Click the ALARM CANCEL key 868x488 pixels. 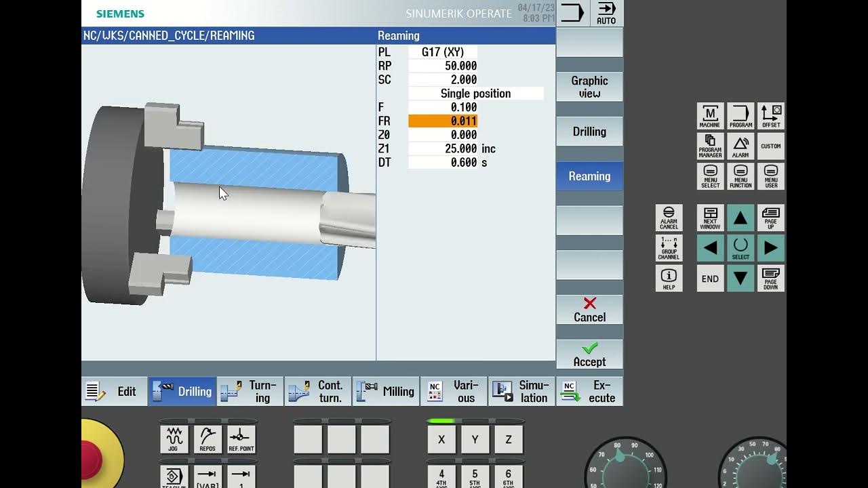(669, 218)
